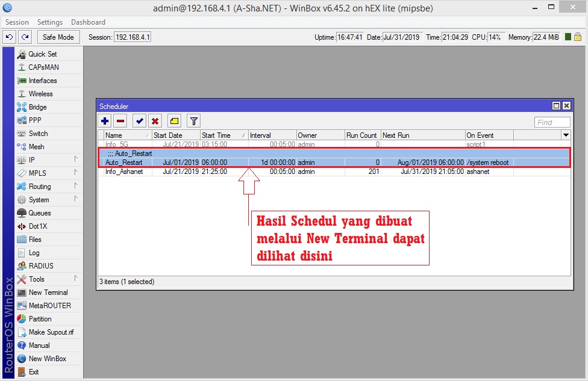
Task: Add new scheduler entry with plus icon
Action: [x=105, y=121]
